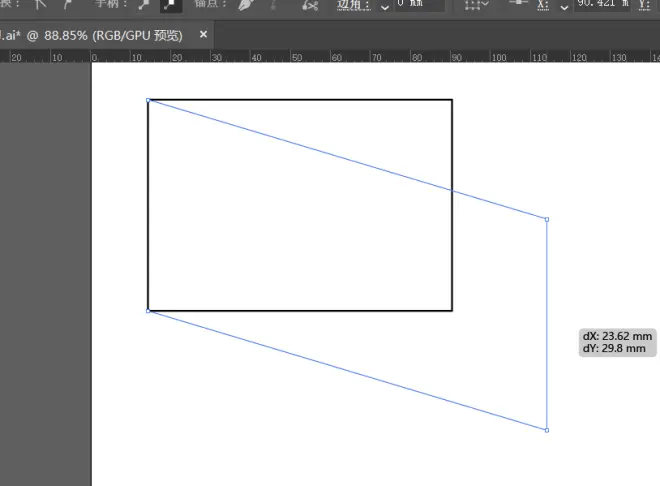Image resolution: width=660 pixels, height=486 pixels.
Task: Click the horizontal ruler at mark 50
Action: click(297, 58)
